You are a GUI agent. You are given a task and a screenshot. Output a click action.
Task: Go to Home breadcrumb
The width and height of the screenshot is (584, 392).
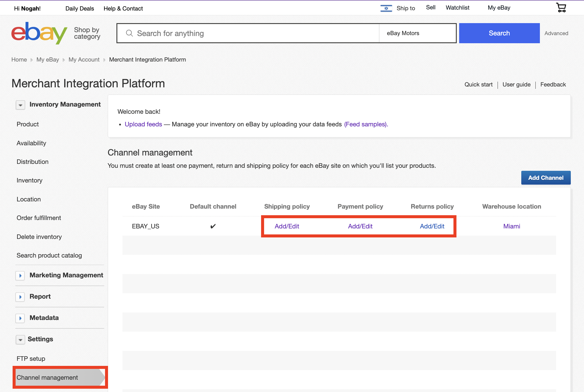pyautogui.click(x=19, y=60)
